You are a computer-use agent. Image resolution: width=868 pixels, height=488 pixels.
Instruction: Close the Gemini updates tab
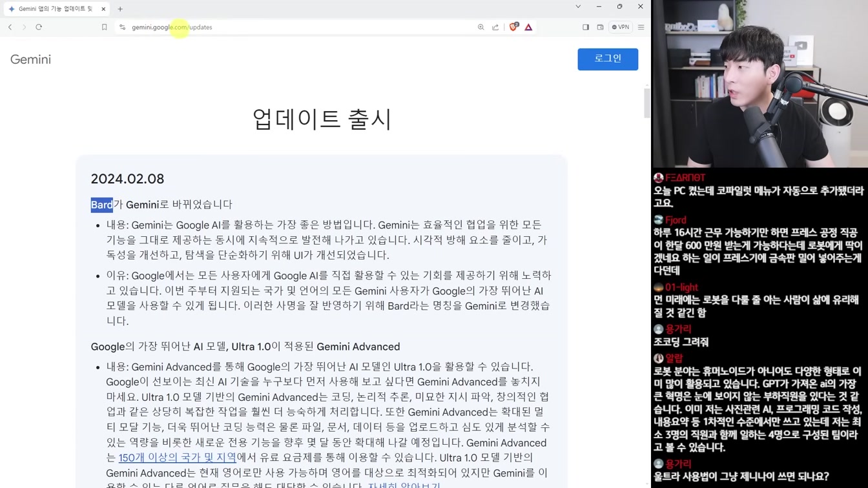point(103,9)
